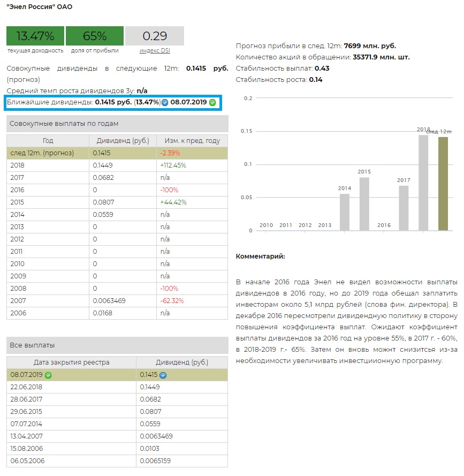Click the Все выплаты section header

point(117,345)
